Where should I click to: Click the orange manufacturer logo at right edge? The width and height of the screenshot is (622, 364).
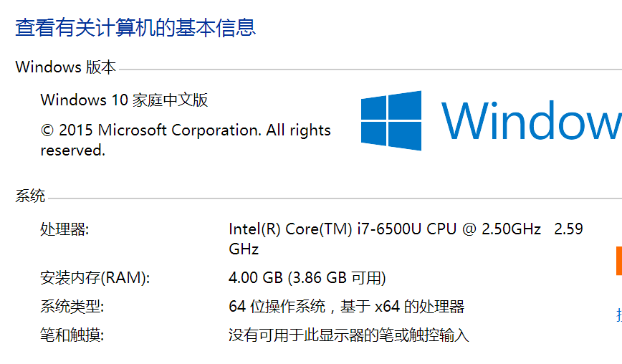pyautogui.click(x=618, y=261)
